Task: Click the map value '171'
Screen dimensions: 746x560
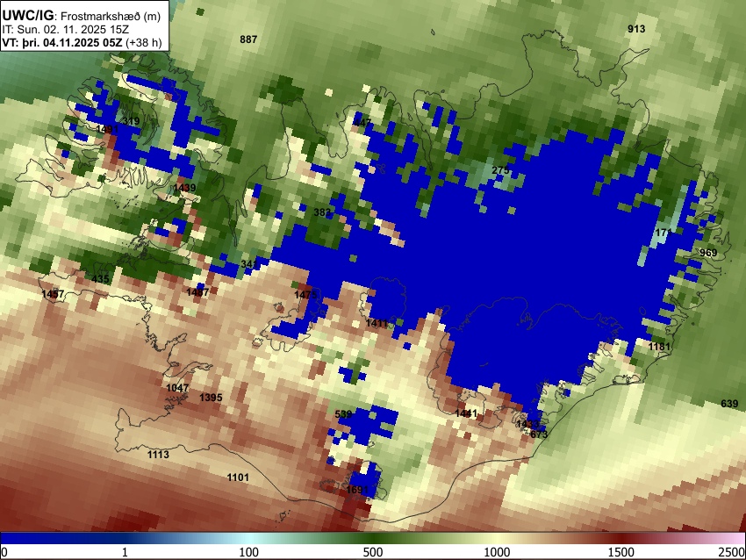Action: (x=664, y=233)
